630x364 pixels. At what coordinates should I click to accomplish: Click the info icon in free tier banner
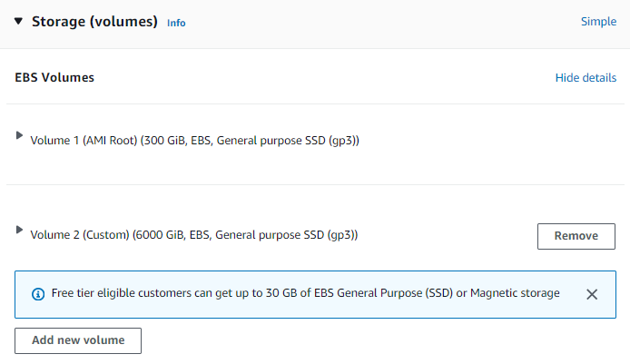click(38, 294)
